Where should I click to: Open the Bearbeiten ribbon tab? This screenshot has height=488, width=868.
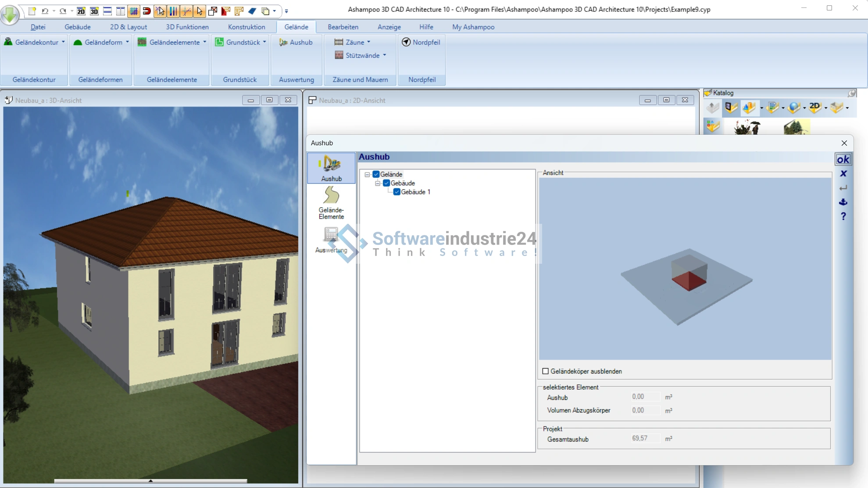coord(343,27)
